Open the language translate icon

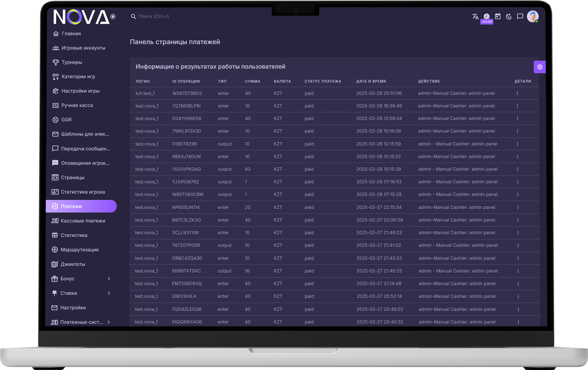pos(475,16)
